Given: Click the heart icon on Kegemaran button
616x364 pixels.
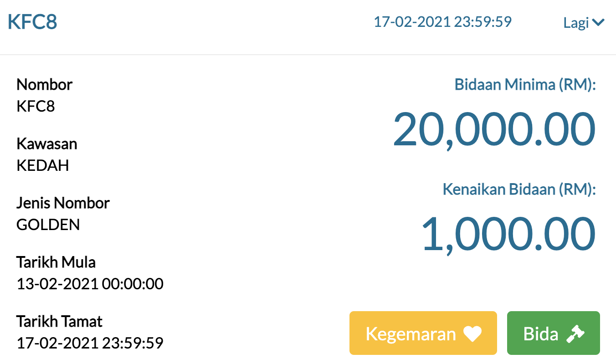Looking at the screenshot, I should click(x=472, y=334).
